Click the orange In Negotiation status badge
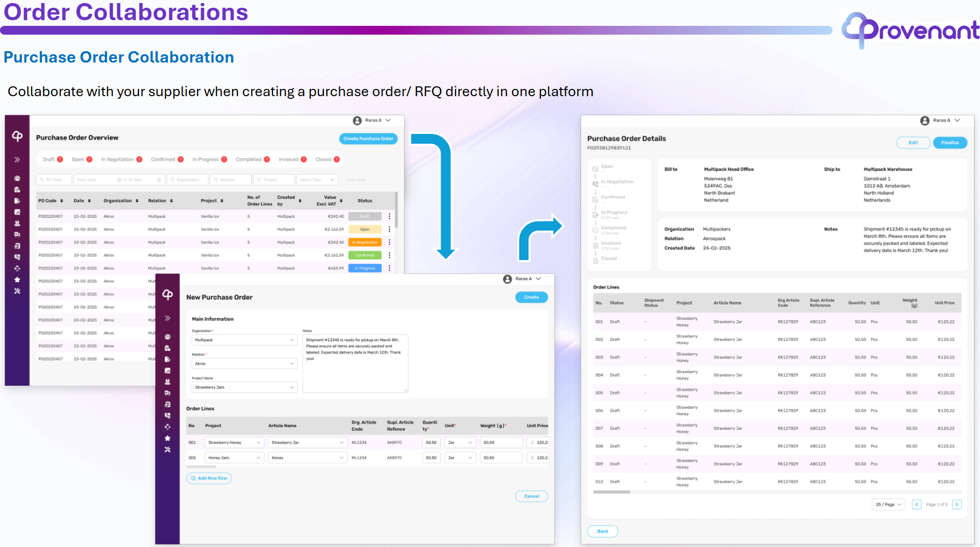 click(x=365, y=242)
